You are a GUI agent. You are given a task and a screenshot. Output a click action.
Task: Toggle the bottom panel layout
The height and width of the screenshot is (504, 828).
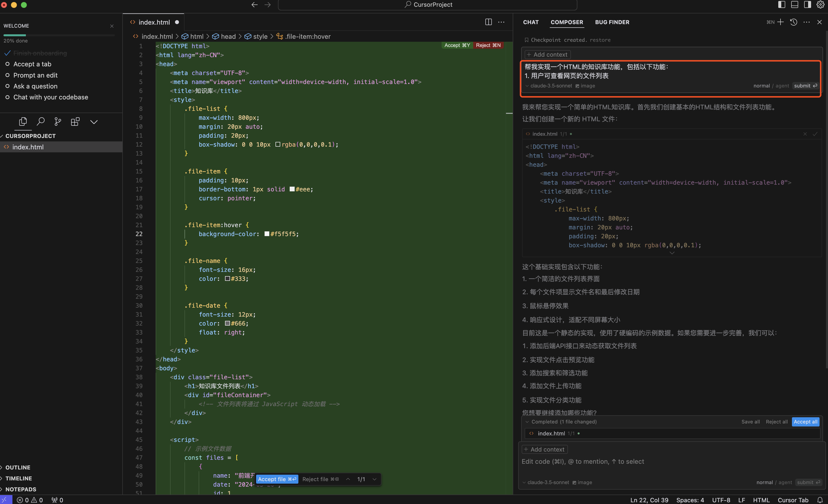[x=794, y=4]
